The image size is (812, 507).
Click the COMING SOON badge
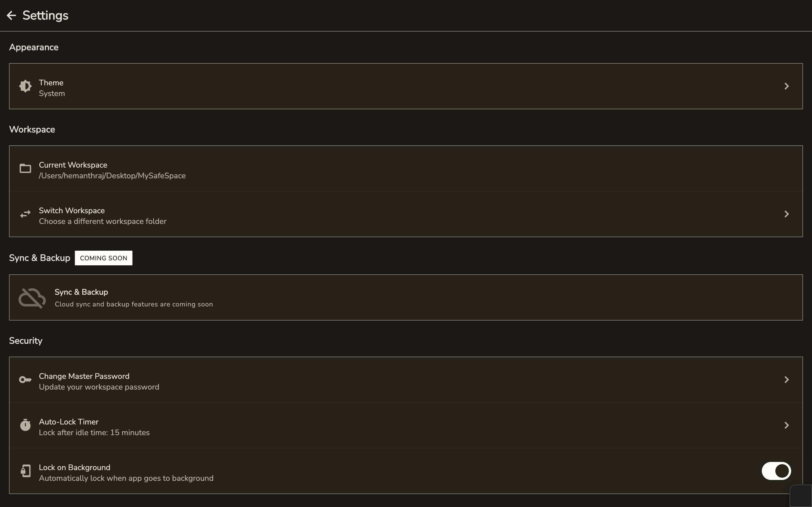(103, 258)
